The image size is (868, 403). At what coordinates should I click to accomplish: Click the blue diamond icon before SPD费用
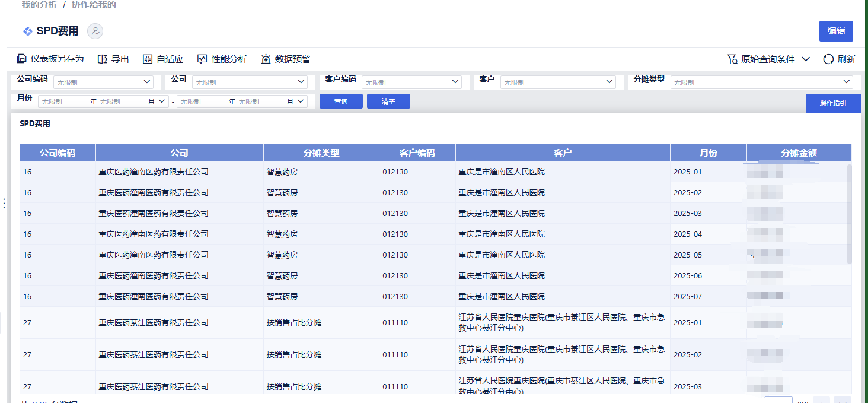pos(27,31)
